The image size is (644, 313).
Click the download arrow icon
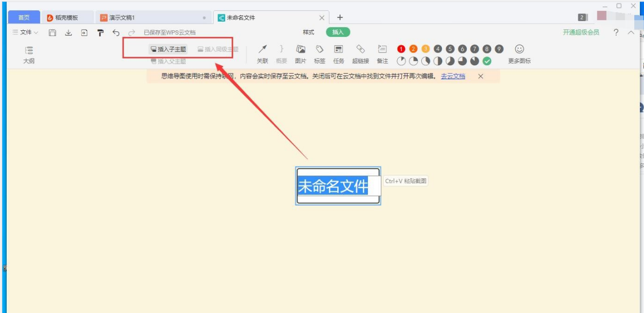click(68, 32)
